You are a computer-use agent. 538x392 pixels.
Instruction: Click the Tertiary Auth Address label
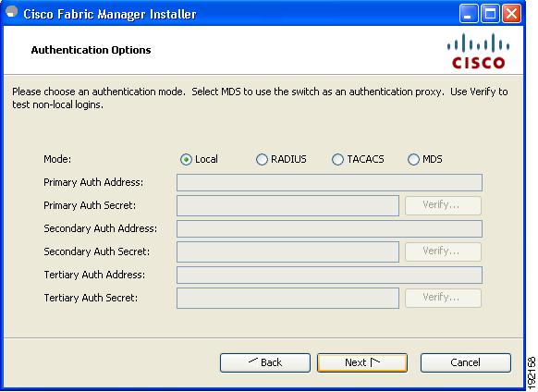pyautogui.click(x=94, y=275)
